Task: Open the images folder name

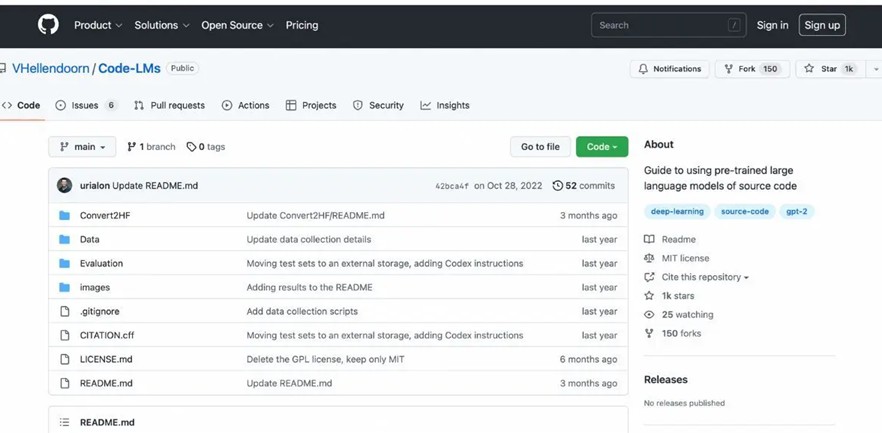Action: [x=94, y=287]
